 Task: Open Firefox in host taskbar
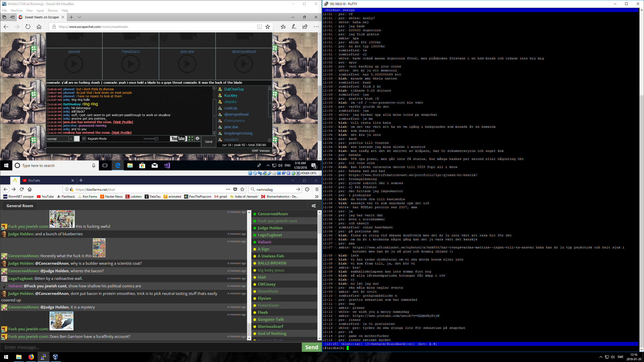coord(31,357)
